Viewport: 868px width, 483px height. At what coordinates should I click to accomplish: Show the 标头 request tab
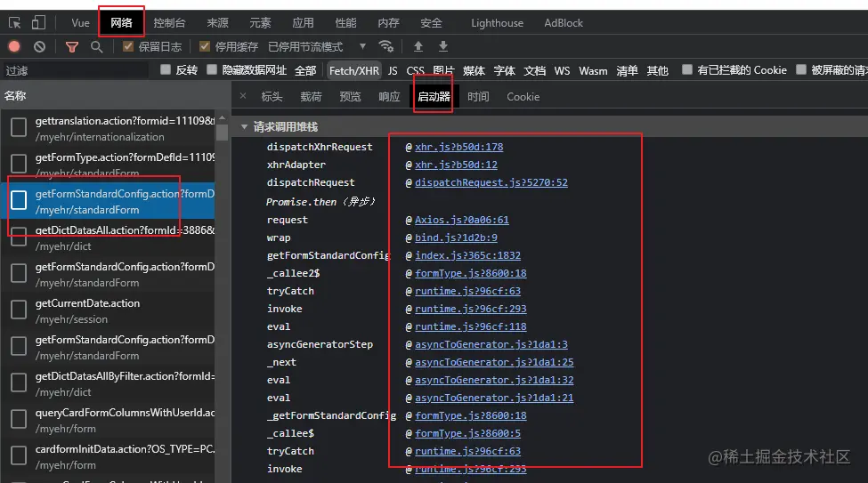point(272,97)
